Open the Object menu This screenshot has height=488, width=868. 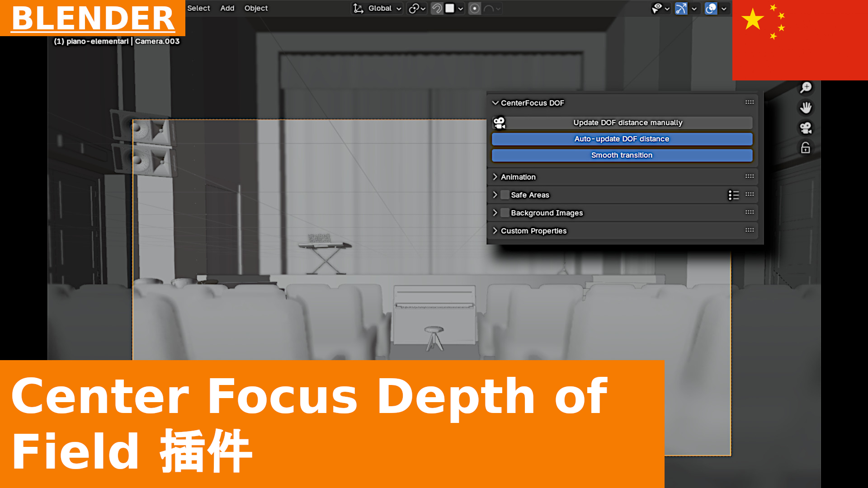pos(256,8)
